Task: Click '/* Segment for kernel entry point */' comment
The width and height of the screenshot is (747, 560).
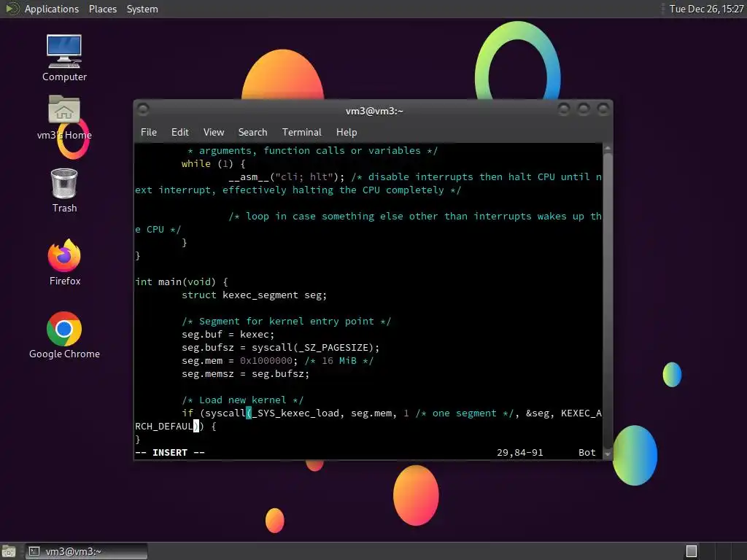Action: click(286, 322)
